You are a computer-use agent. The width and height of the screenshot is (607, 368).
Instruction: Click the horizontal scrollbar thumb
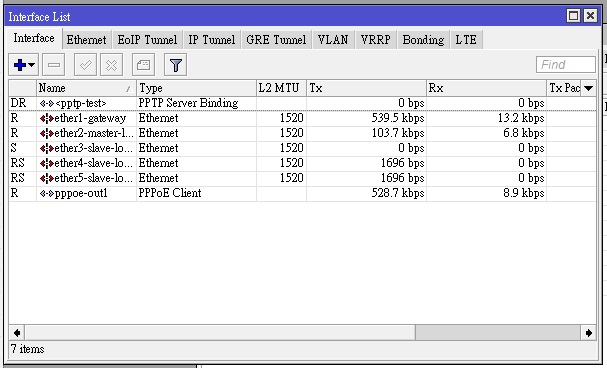point(220,333)
